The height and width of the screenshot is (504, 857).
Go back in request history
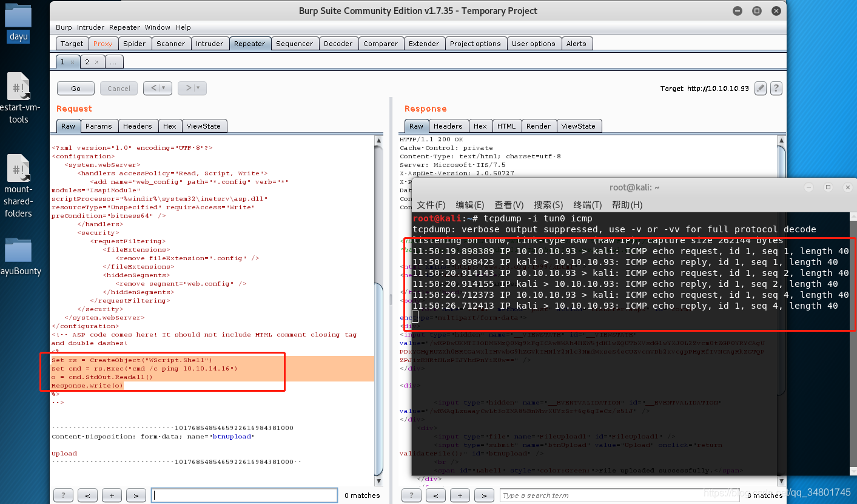tap(158, 89)
